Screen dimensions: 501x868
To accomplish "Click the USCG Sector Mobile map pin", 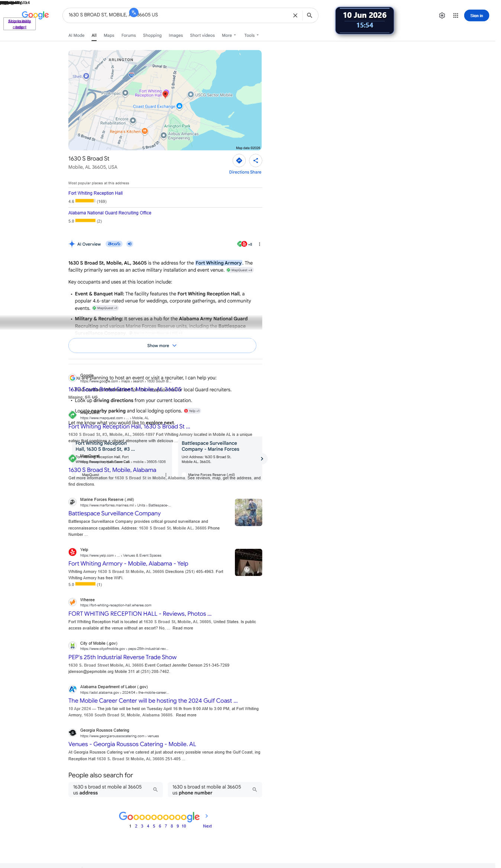I will point(191,95).
